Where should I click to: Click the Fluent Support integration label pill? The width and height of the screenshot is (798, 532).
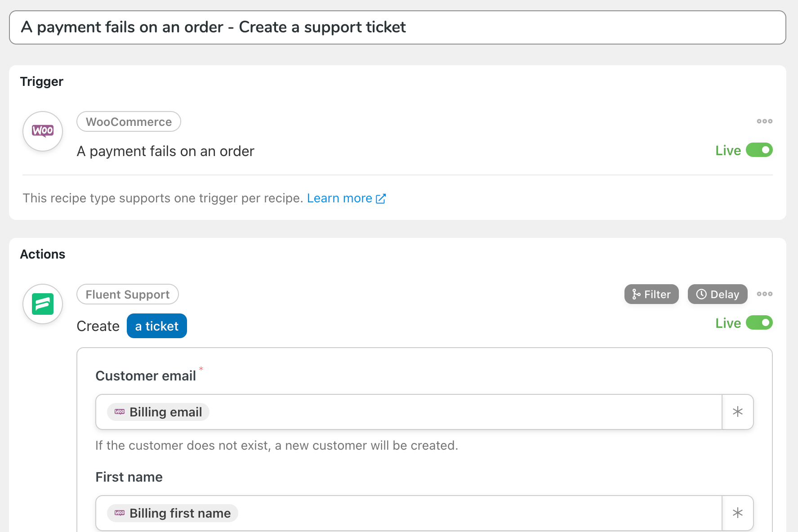128,295
